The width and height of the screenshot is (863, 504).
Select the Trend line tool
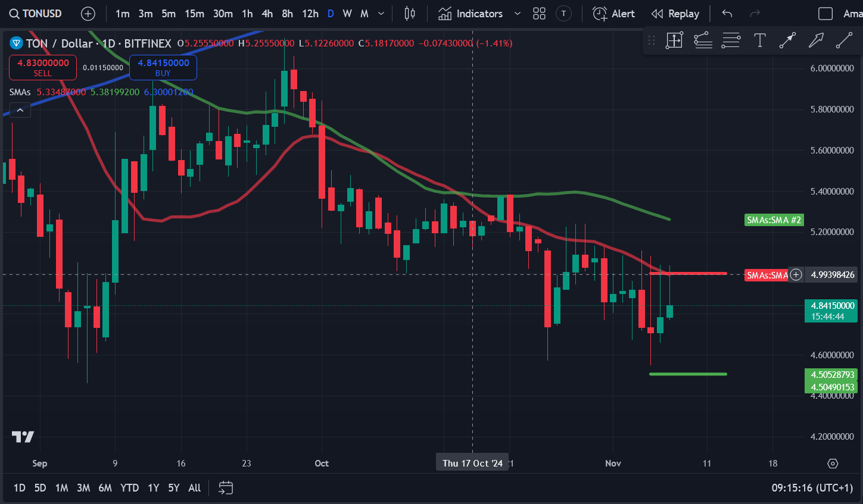click(x=844, y=40)
